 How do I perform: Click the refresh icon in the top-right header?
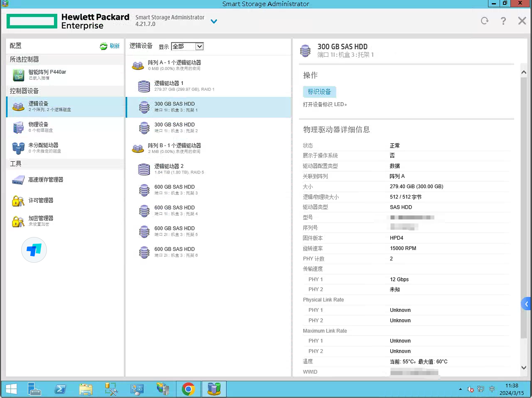point(485,21)
